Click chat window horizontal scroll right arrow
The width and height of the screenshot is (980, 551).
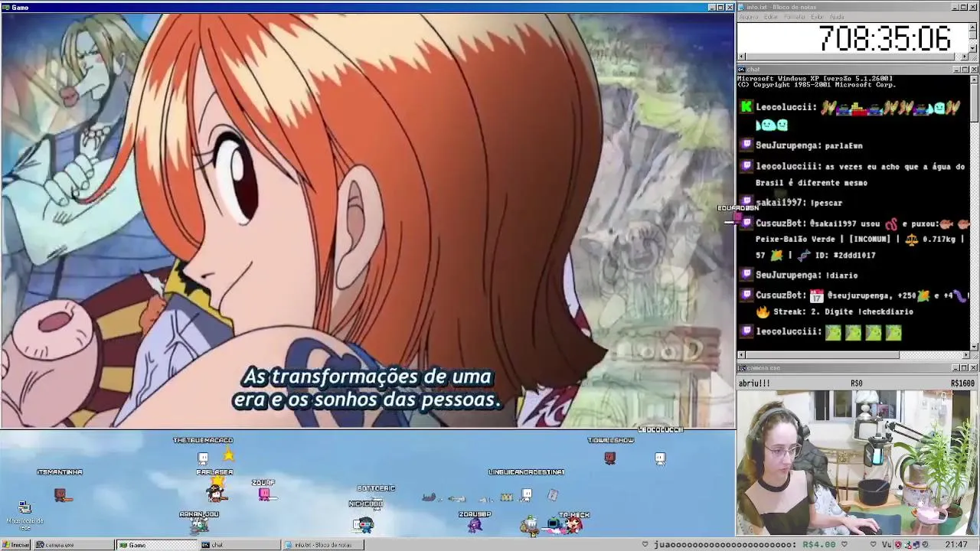click(966, 355)
